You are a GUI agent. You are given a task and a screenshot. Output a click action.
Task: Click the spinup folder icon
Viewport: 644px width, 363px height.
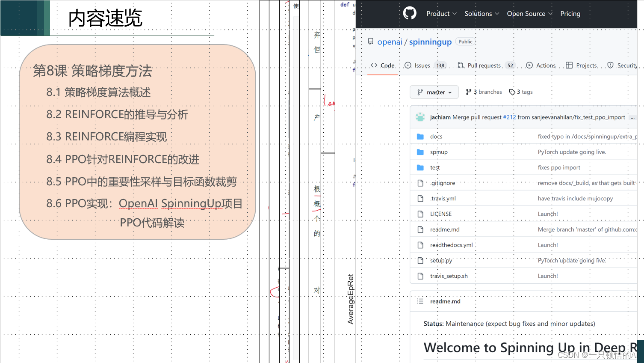(420, 152)
